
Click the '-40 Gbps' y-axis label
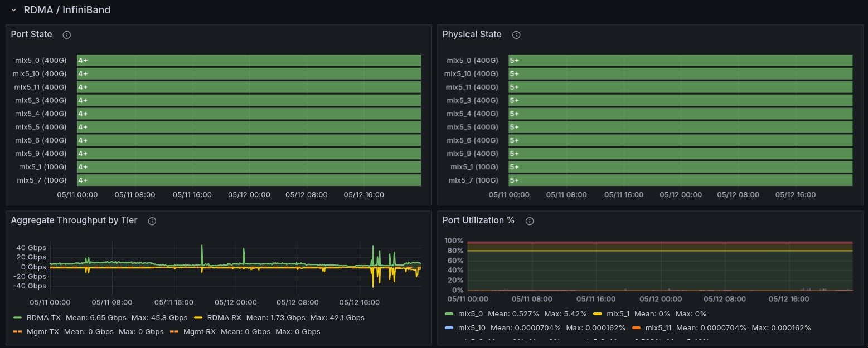(x=29, y=286)
